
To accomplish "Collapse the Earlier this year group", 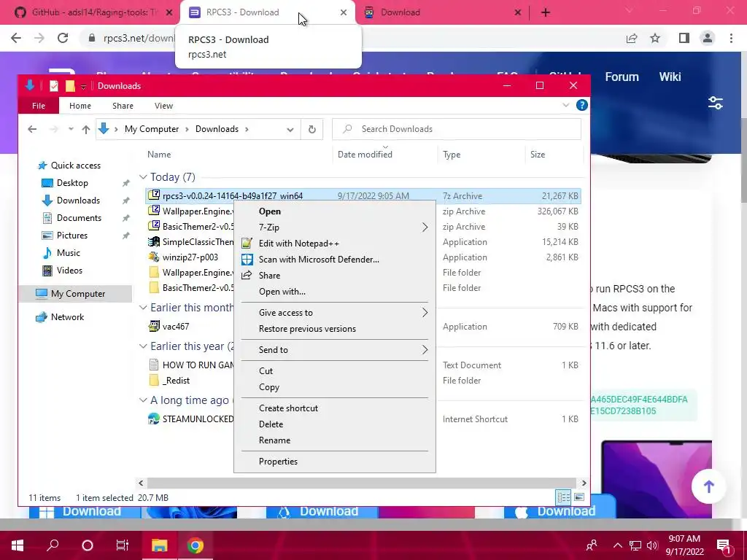I will point(143,346).
